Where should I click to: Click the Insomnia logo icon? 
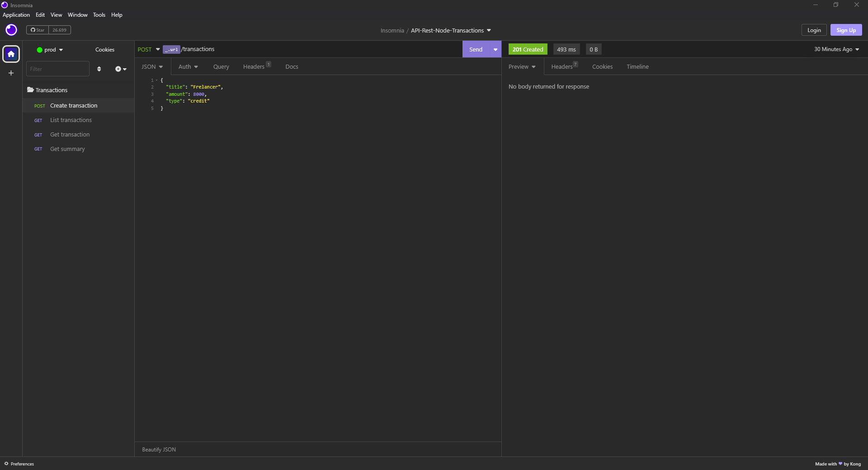pos(11,30)
